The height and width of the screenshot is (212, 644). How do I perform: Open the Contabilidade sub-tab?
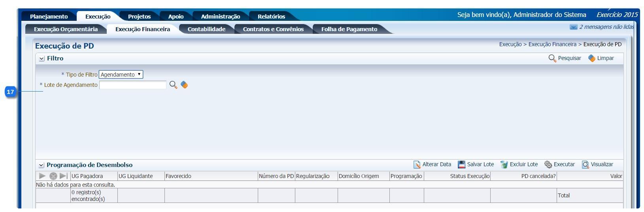point(206,29)
